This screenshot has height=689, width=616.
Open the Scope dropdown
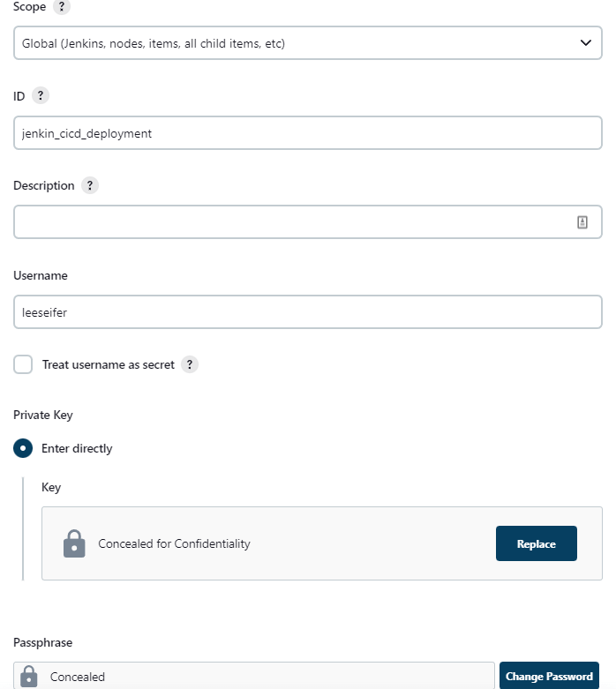[x=307, y=42]
